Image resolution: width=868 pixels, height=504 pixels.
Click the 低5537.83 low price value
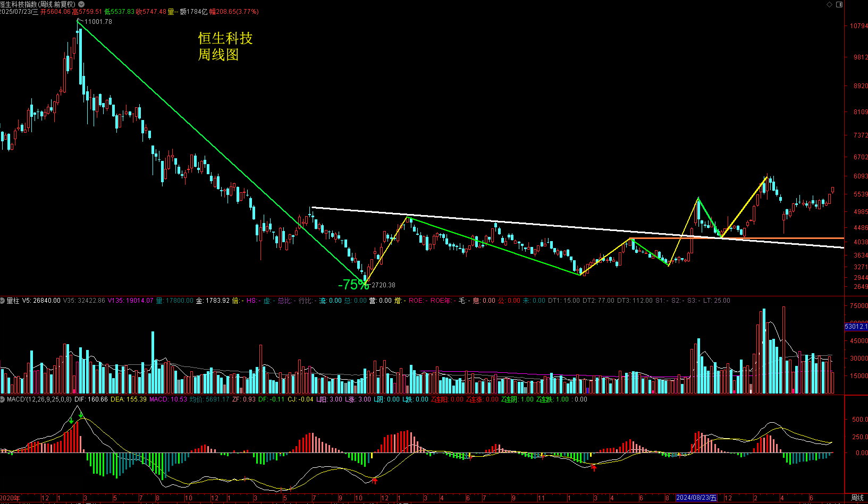point(120,12)
